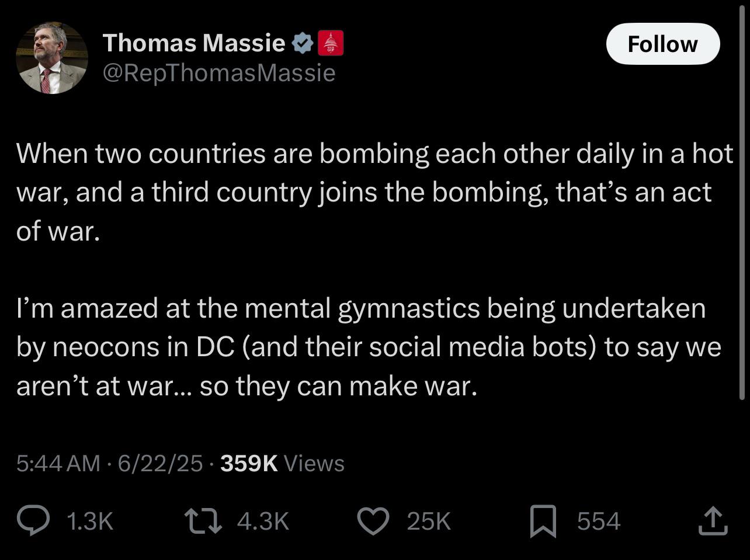Click the blue verified checkmark badge

tap(302, 43)
